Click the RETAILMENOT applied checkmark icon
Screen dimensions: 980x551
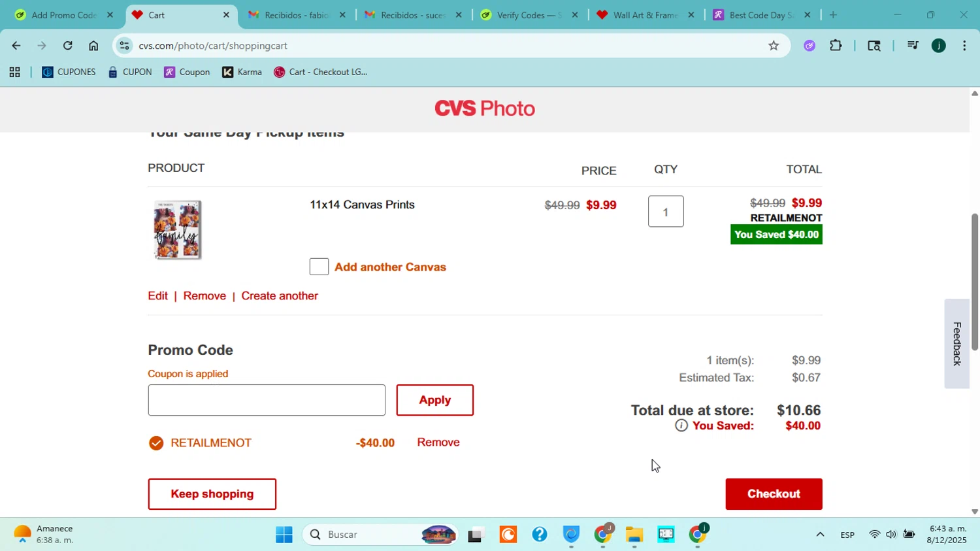click(156, 443)
